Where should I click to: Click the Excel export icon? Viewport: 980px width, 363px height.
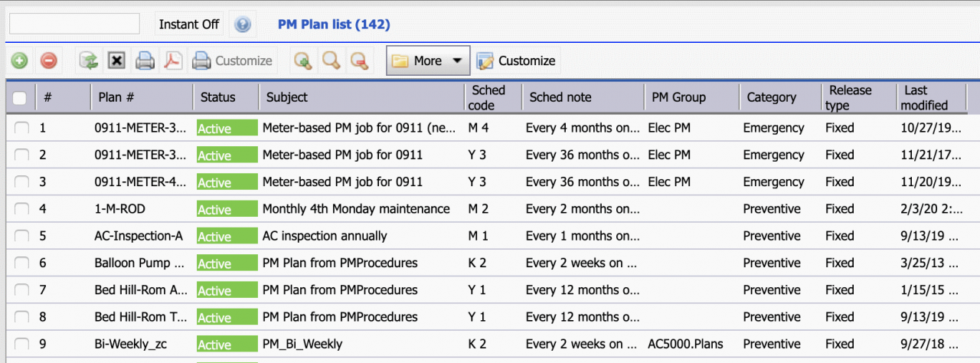pos(116,60)
